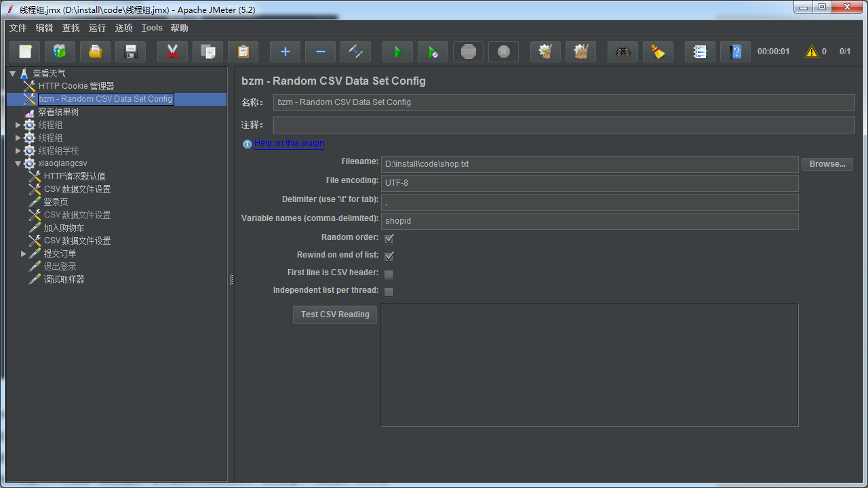Expand all tree nodes with plus icon
The width and height of the screenshot is (868, 488).
pyautogui.click(x=285, y=52)
